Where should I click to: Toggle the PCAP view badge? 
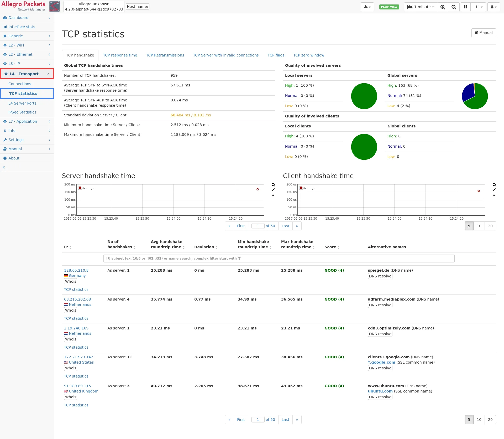(x=389, y=7)
